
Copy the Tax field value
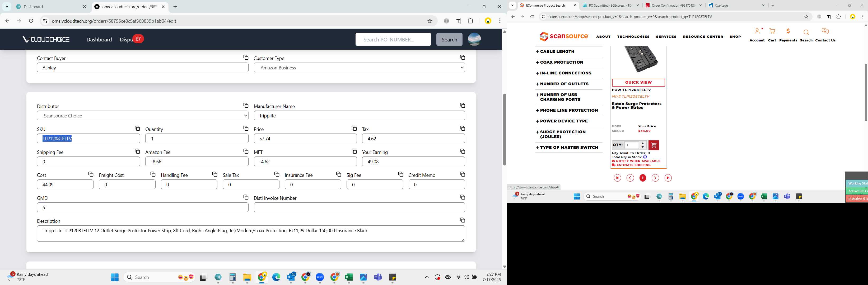[x=462, y=129]
